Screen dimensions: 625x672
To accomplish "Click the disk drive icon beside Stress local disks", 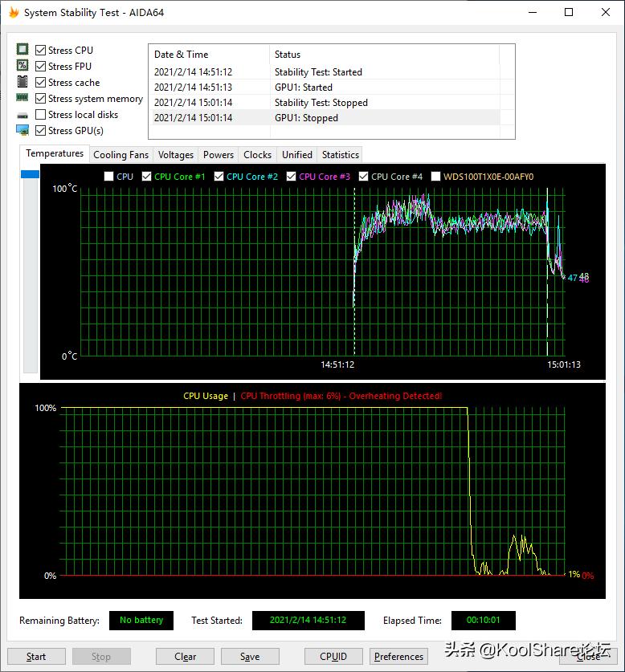I will [22, 115].
